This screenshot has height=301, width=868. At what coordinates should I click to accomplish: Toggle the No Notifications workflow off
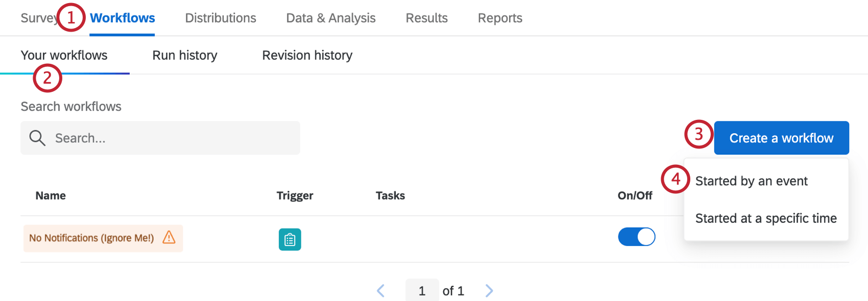coord(636,237)
